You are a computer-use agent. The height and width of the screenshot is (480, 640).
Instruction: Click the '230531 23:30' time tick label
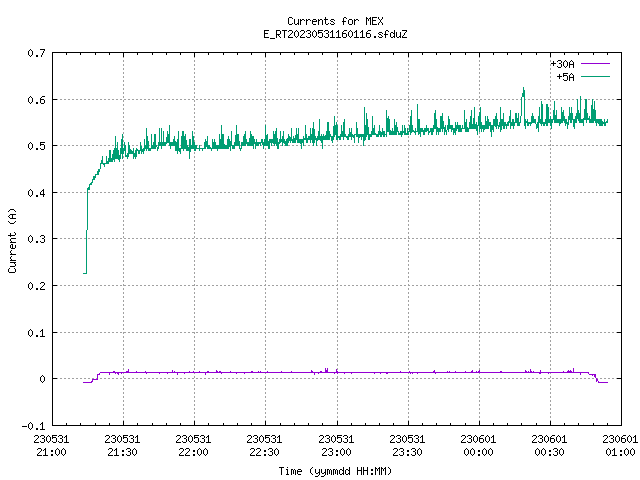[x=407, y=445]
